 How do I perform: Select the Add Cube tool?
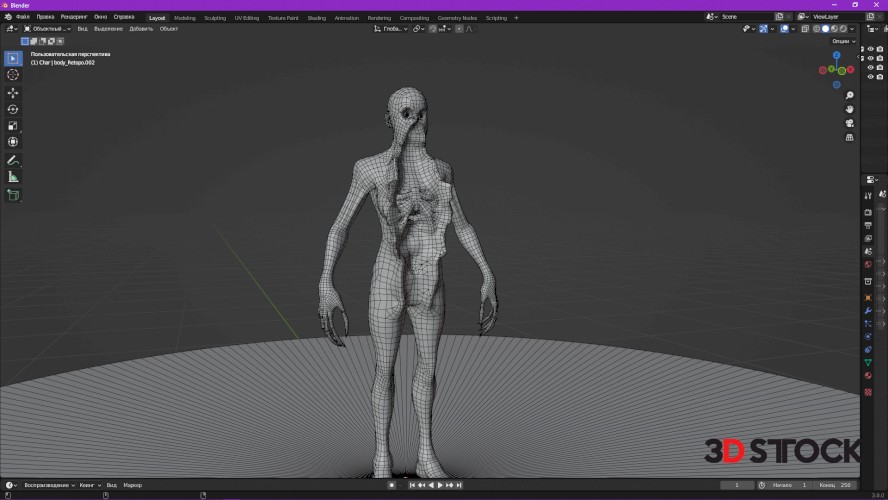click(13, 195)
